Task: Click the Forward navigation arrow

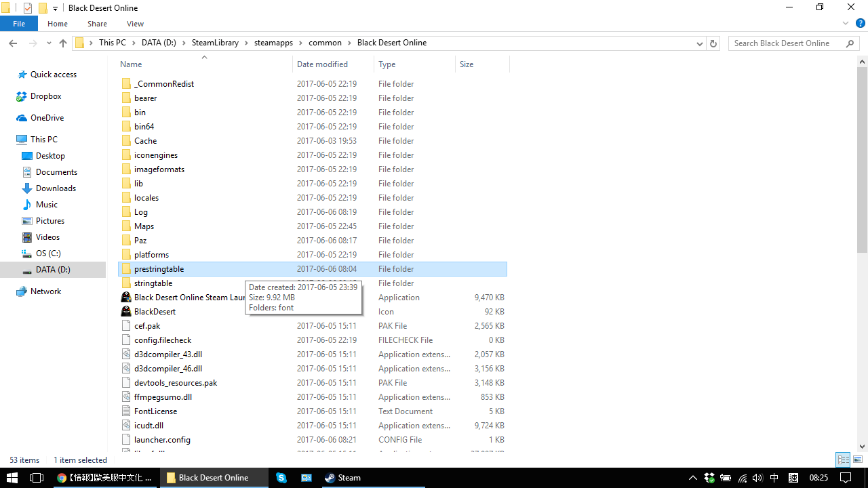Action: point(33,43)
